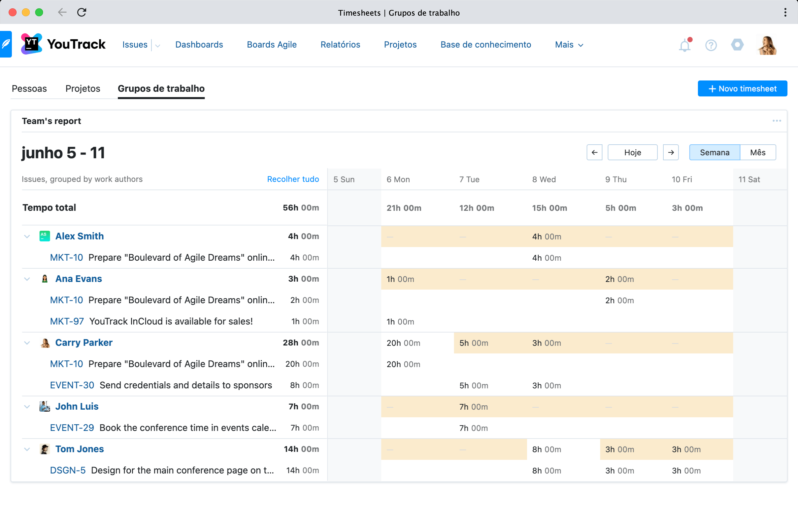The height and width of the screenshot is (532, 798).
Task: Switch to Semana view
Action: tap(714, 152)
